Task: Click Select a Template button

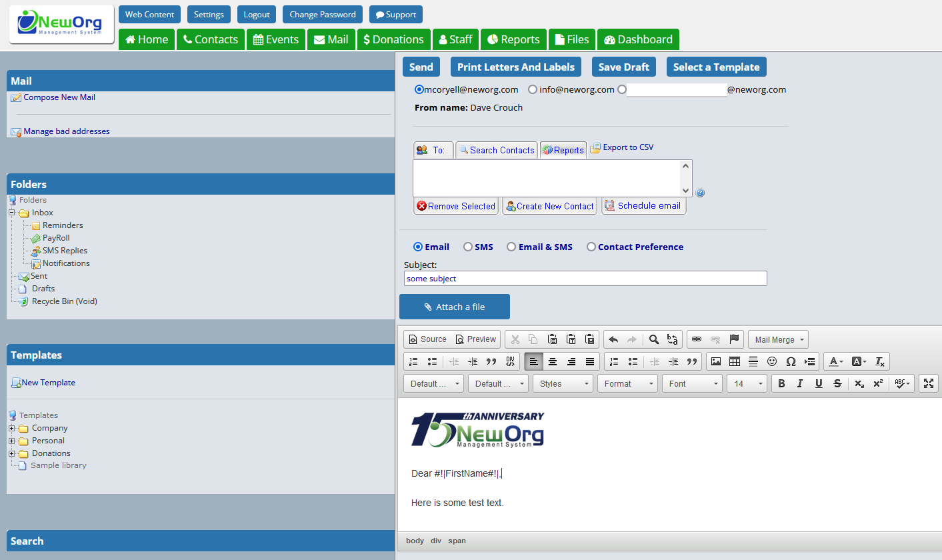Action: 717,67
